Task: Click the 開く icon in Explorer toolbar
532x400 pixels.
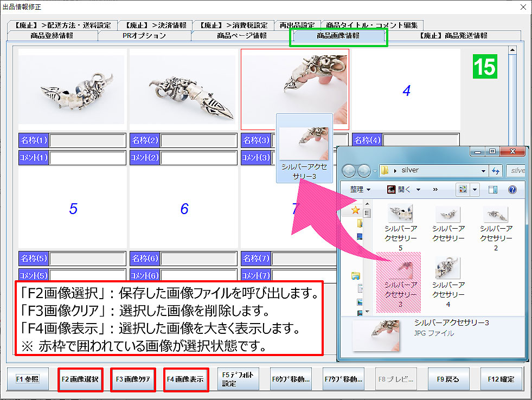Action: pyautogui.click(x=392, y=188)
